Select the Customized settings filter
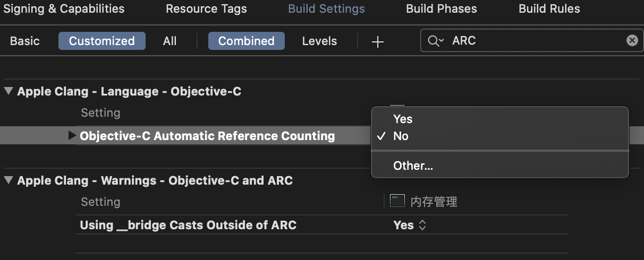 (101, 41)
